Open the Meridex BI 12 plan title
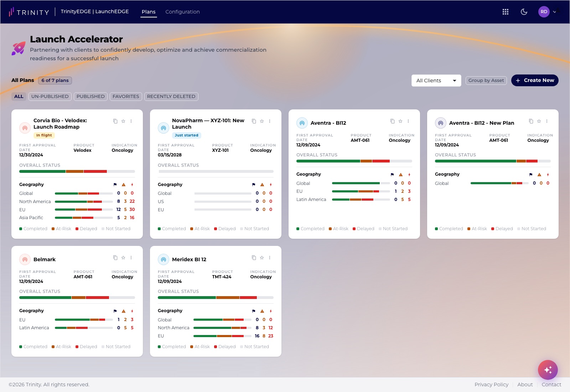570x392 pixels. click(189, 259)
